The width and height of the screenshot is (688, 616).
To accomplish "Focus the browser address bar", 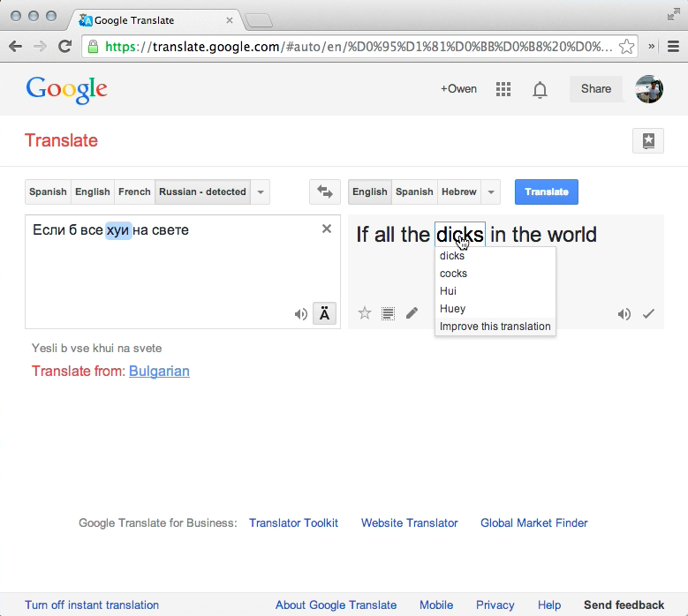I will 359,46.
